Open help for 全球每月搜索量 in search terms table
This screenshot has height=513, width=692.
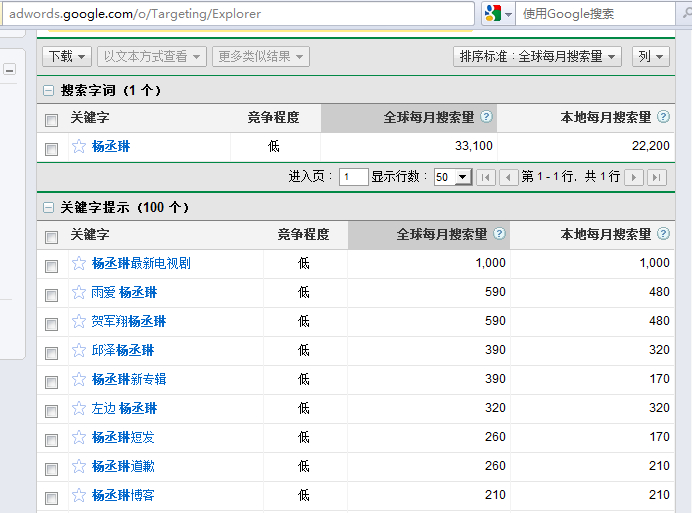[x=486, y=117]
